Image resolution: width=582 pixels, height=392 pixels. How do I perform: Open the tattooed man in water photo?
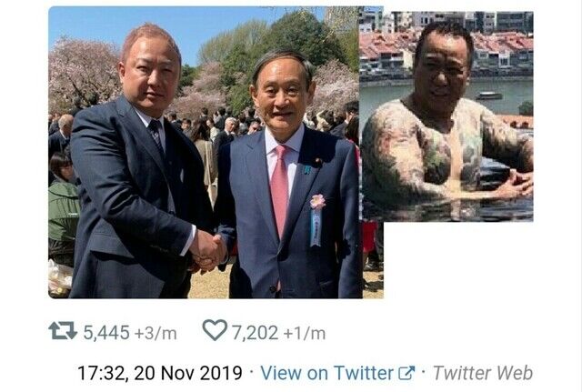click(x=447, y=116)
